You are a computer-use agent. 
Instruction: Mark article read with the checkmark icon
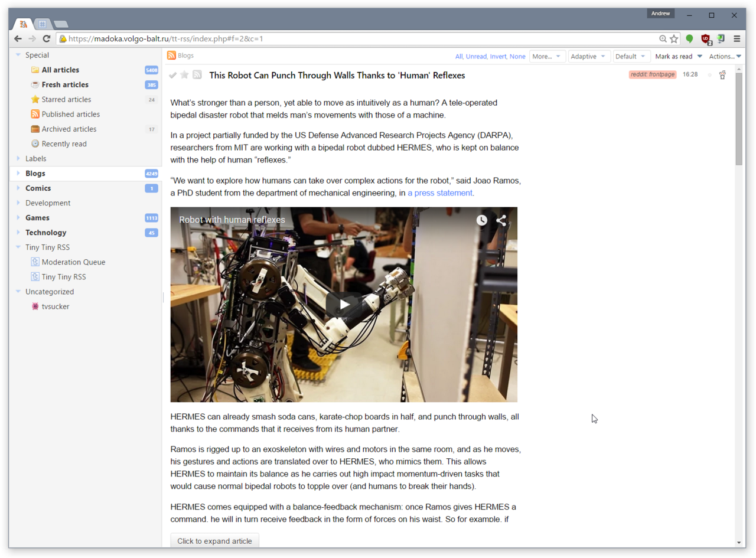[173, 75]
